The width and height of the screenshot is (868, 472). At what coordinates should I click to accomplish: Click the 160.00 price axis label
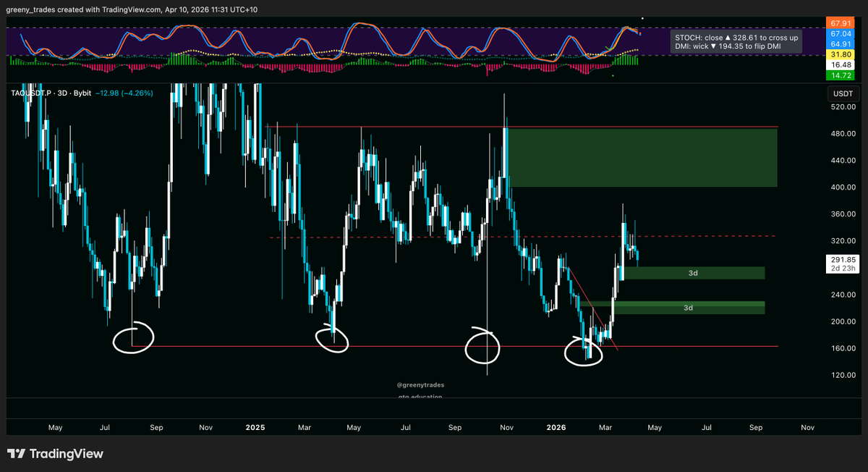click(x=843, y=348)
